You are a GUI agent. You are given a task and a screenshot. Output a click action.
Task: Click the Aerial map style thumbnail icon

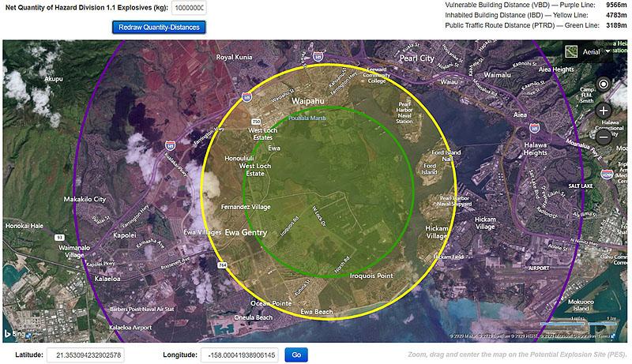pyautogui.click(x=571, y=51)
